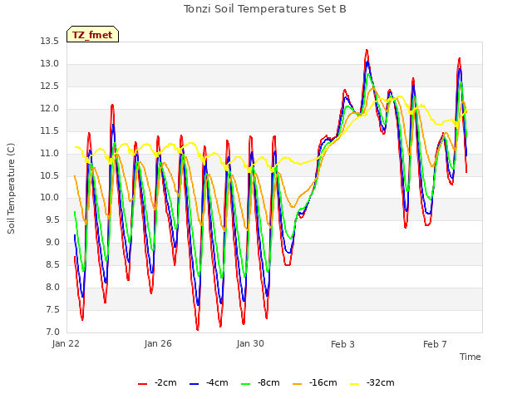The image size is (532, 399).
Task: Select the -8cm legend label
Action: [x=268, y=382]
